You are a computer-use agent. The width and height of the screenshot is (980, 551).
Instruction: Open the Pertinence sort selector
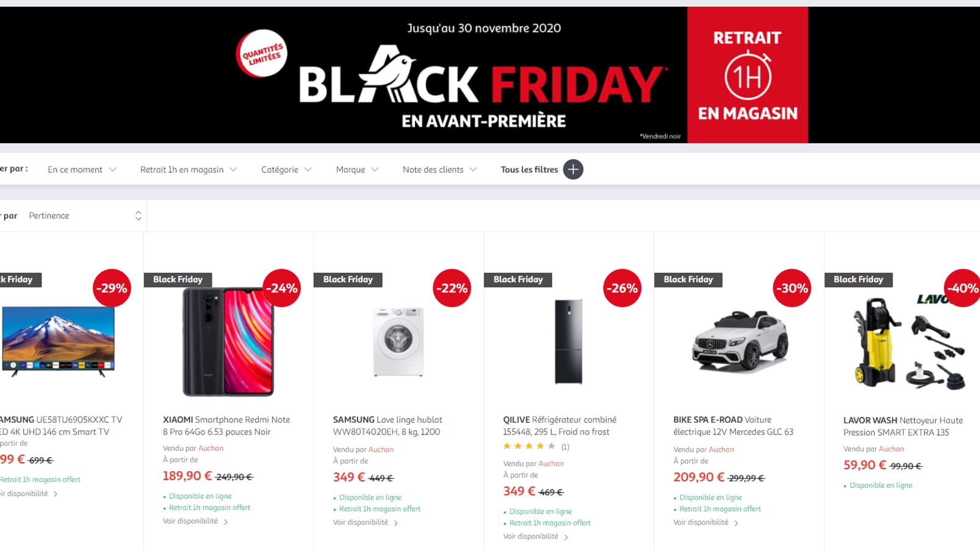click(84, 216)
